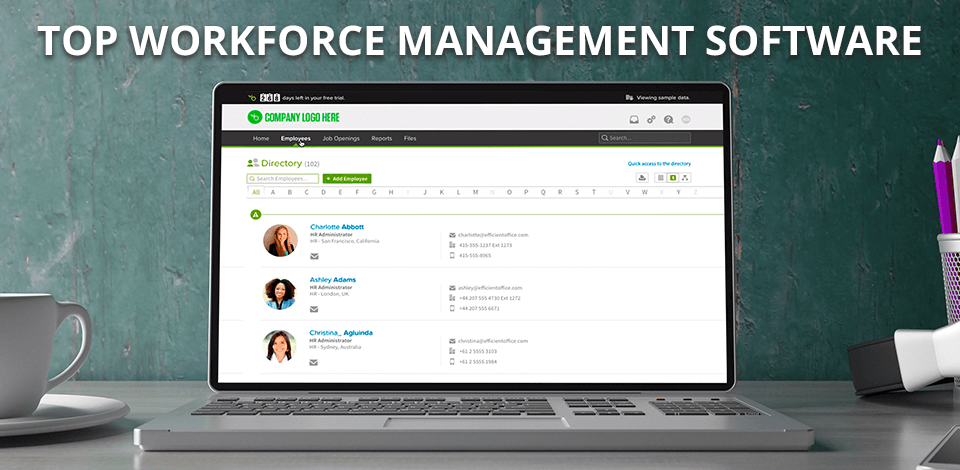Switch to card view icon
The image size is (960, 470).
click(672, 178)
